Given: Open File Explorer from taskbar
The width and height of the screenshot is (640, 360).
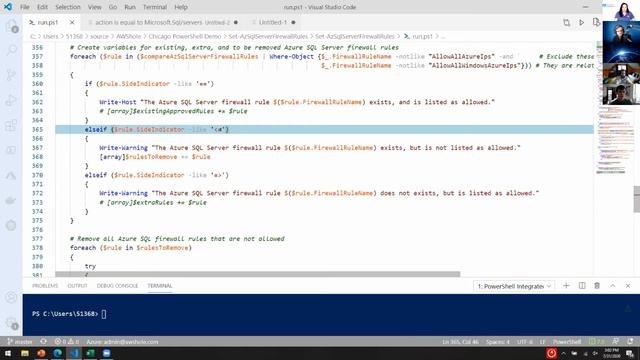Looking at the screenshot, I should click(25, 353).
